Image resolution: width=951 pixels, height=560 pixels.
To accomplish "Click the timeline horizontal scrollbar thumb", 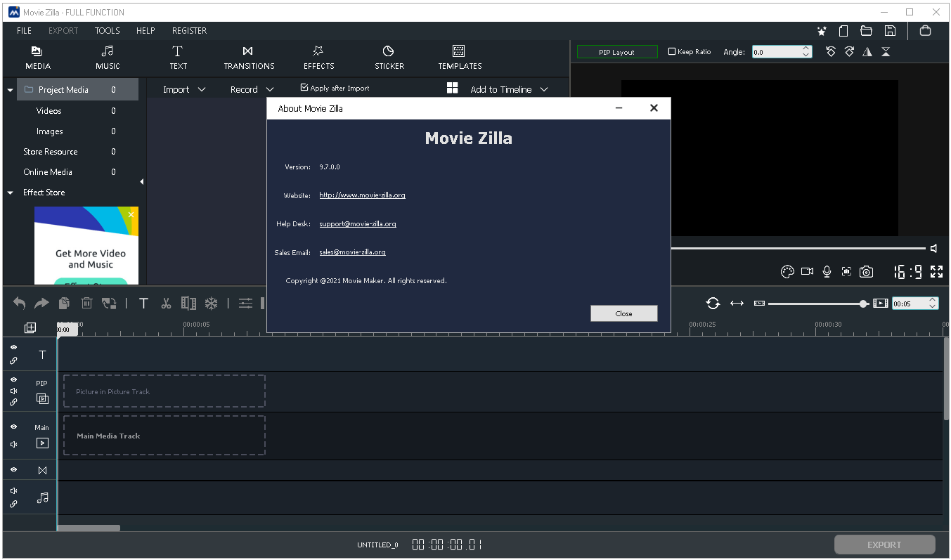I will click(x=89, y=528).
